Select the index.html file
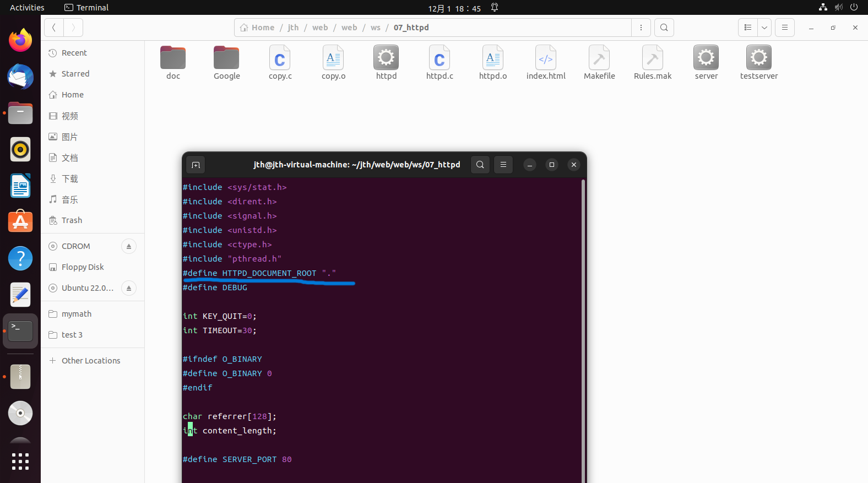 [x=546, y=63]
